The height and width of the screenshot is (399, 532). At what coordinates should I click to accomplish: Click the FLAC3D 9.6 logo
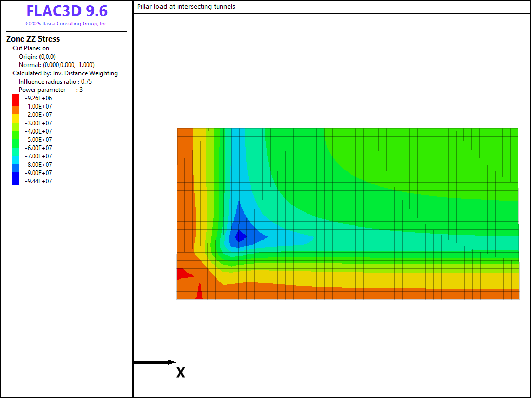(x=66, y=11)
